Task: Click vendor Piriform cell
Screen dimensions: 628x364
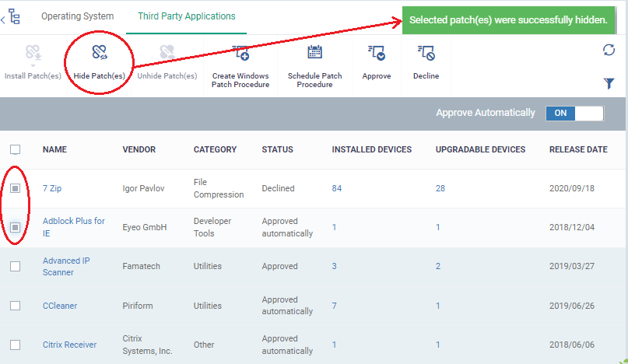Action: coord(138,306)
